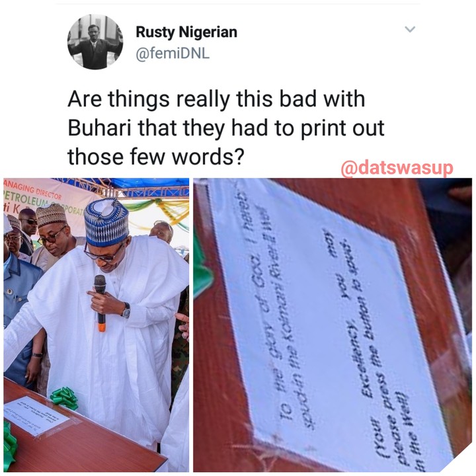
Task: Open the Rusty Nigerian profile avatar
Action: tap(95, 42)
